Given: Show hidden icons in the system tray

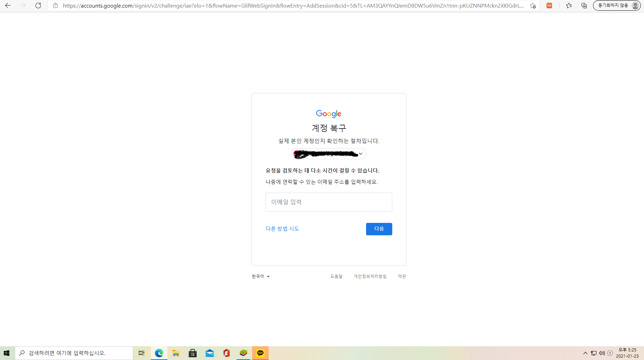Looking at the screenshot, I should [585, 353].
